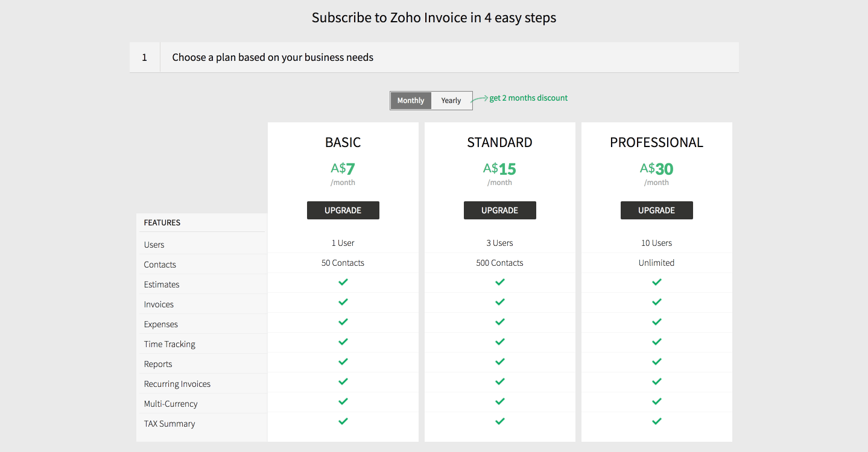The image size is (868, 452).
Task: Upgrade to the PROFESSIONAL plan
Action: click(x=656, y=210)
